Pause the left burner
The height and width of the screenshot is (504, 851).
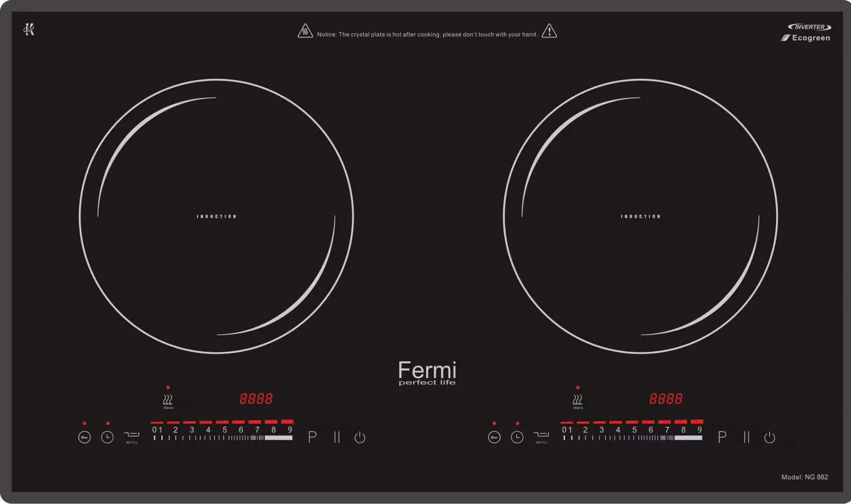click(337, 437)
